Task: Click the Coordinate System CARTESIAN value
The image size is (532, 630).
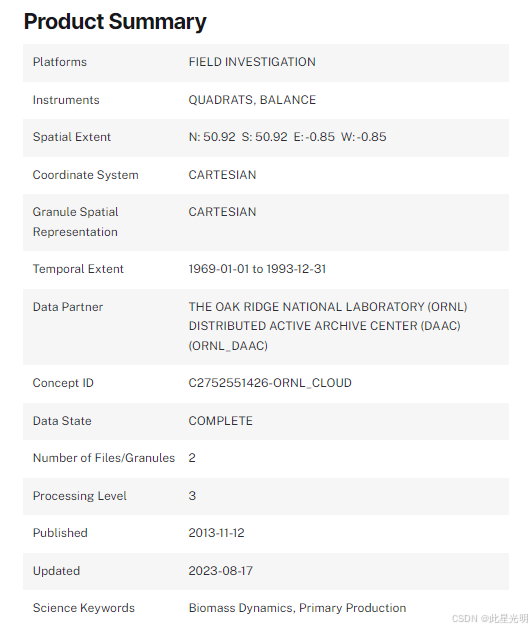Action: tap(222, 175)
